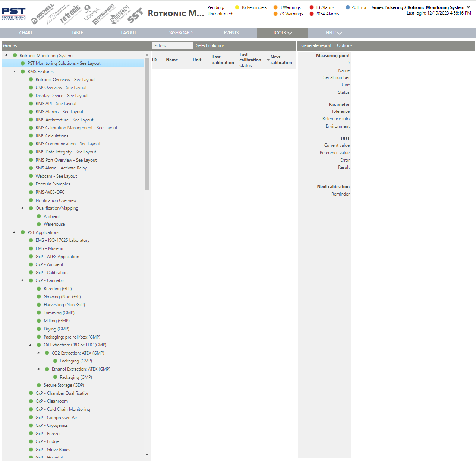Screen dimensions: 476x463
Task: Switch to the DASHBOARD tab
Action: point(180,33)
